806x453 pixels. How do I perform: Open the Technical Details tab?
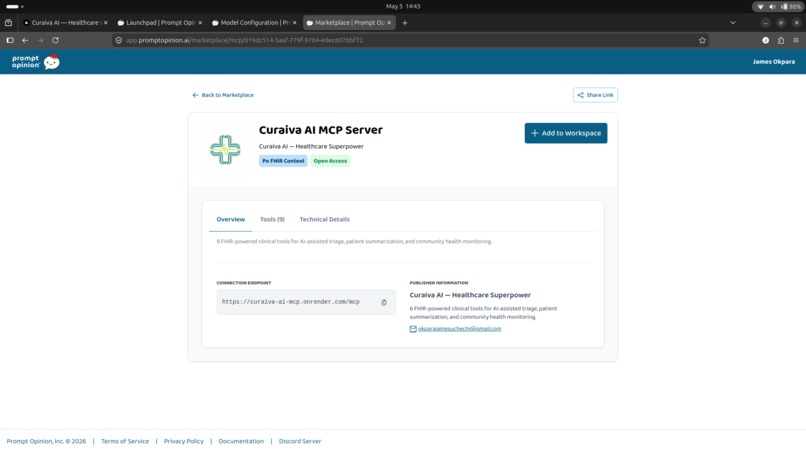click(324, 220)
